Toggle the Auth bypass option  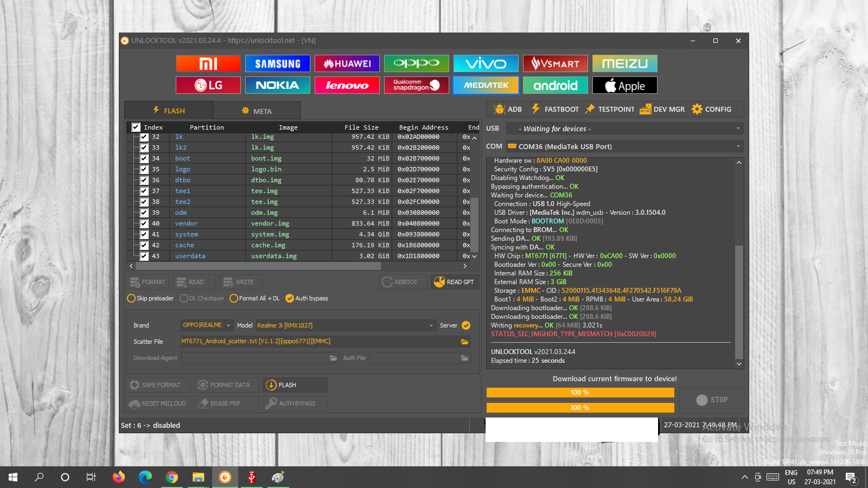pyautogui.click(x=307, y=298)
